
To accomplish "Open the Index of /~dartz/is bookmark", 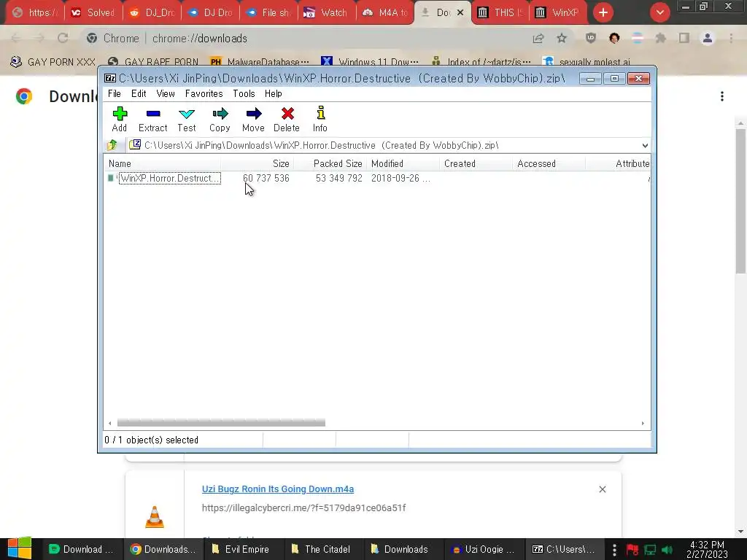I will [481, 62].
